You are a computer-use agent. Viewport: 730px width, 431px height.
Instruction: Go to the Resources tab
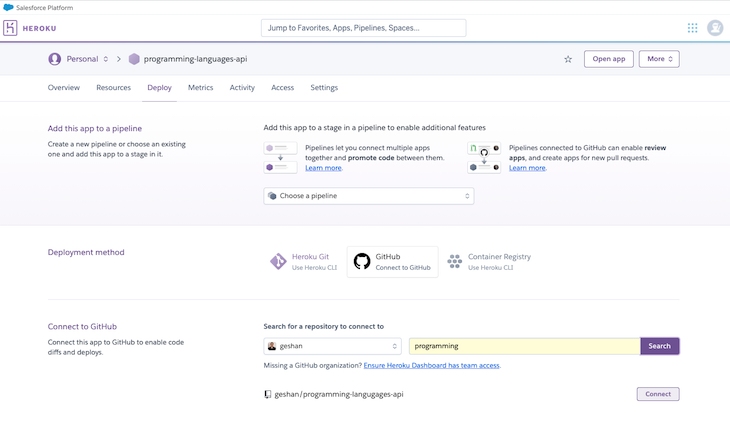(x=114, y=88)
